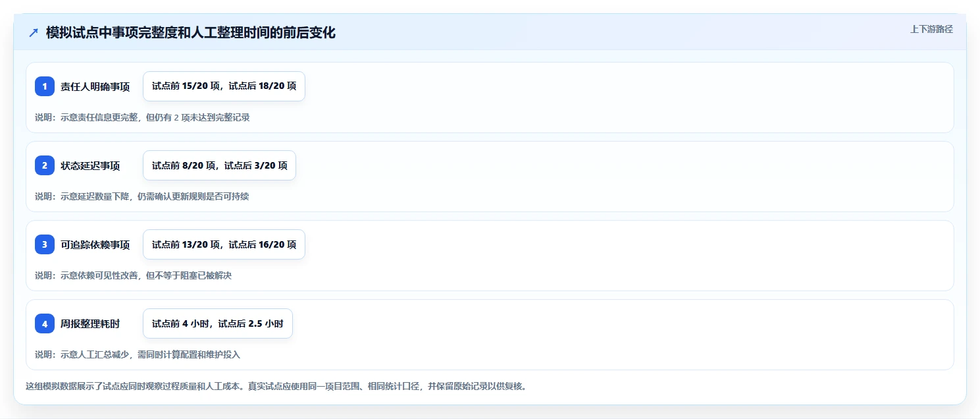
Task: Click the number 2 badge beside 状态延迟事项
Action: 45,165
